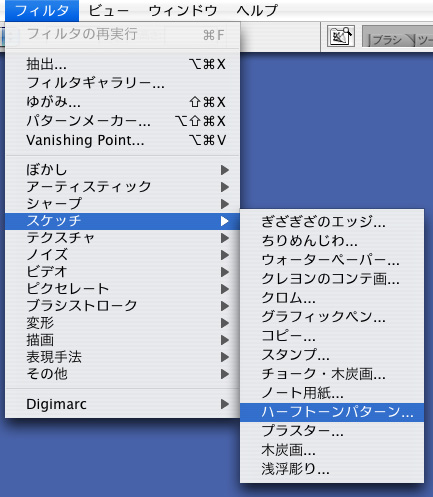Select ノート用紙 sketch filter
Screen dimensions: 433x497
tap(332, 393)
